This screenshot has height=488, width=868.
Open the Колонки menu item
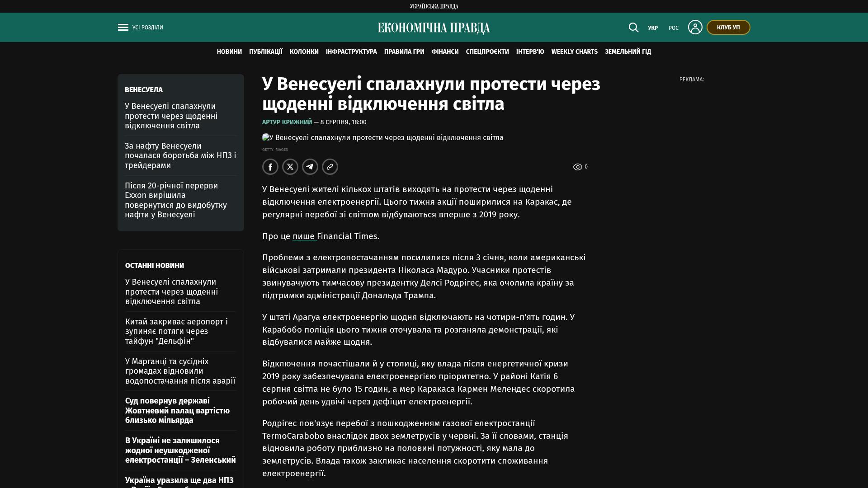pos(304,52)
